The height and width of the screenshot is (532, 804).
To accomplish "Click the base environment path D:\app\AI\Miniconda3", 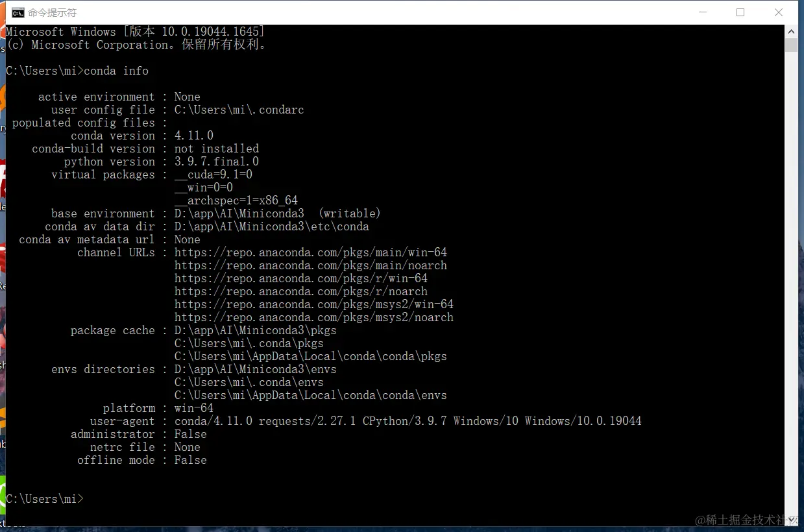I will [x=239, y=213].
